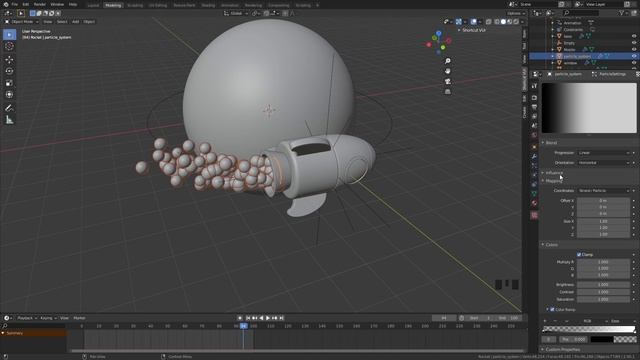Open the Progression dropdown
640x360 pixels.
click(x=604, y=153)
